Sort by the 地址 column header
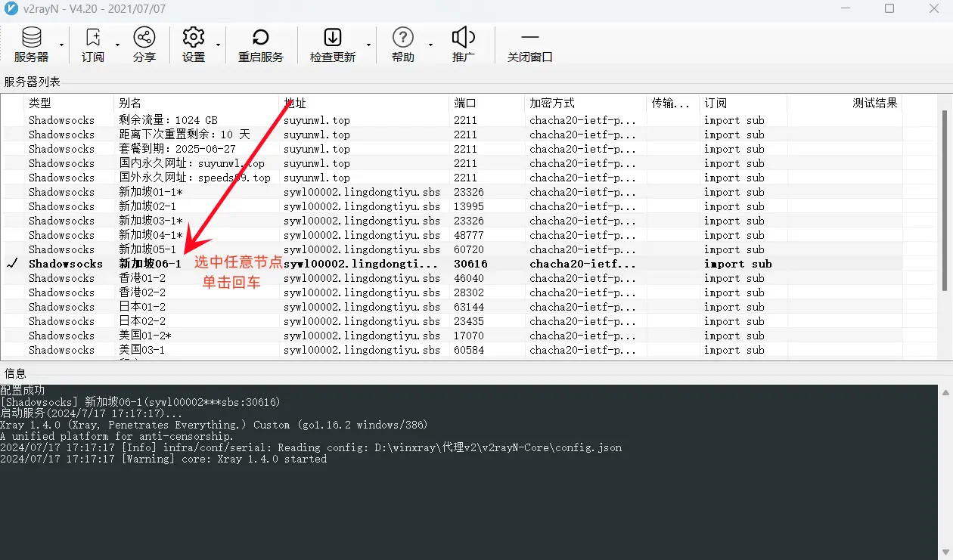This screenshot has height=560, width=953. (364, 103)
